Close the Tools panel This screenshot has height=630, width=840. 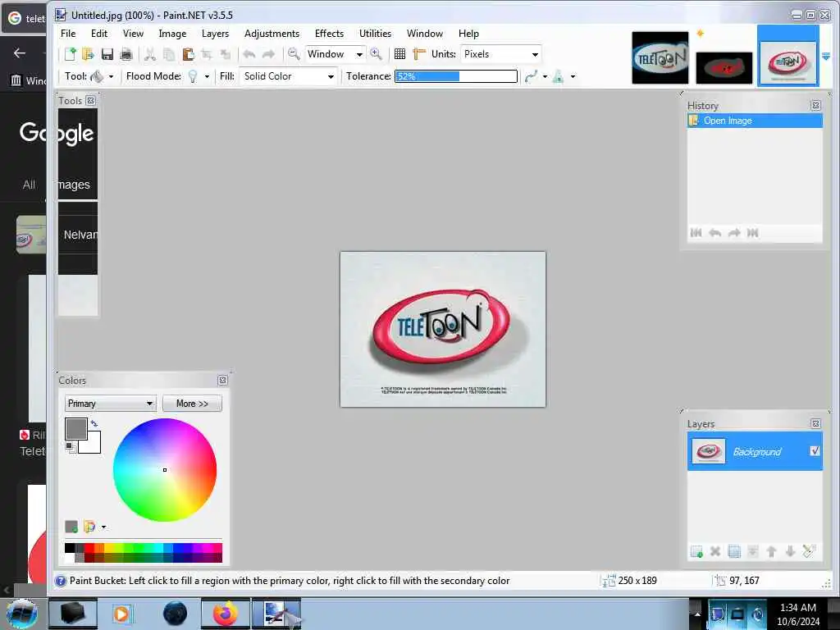(x=90, y=101)
